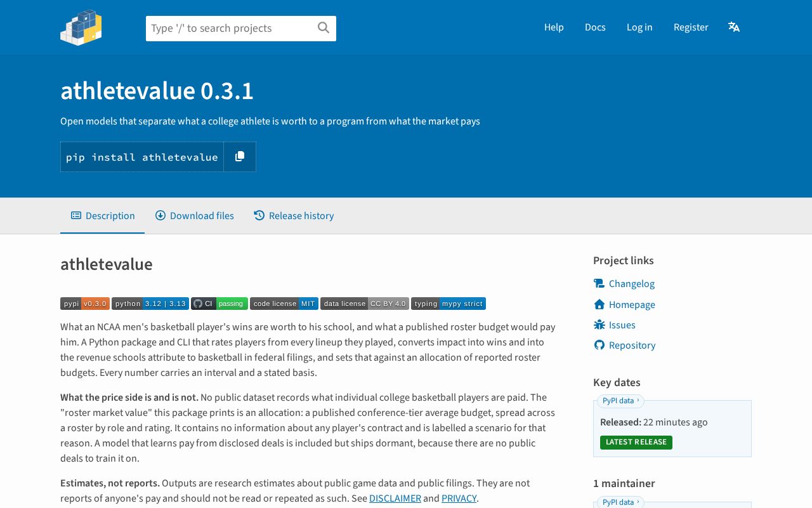Click the 'Released: 22 minutes ago' text
The height and width of the screenshot is (508, 812).
tap(654, 422)
